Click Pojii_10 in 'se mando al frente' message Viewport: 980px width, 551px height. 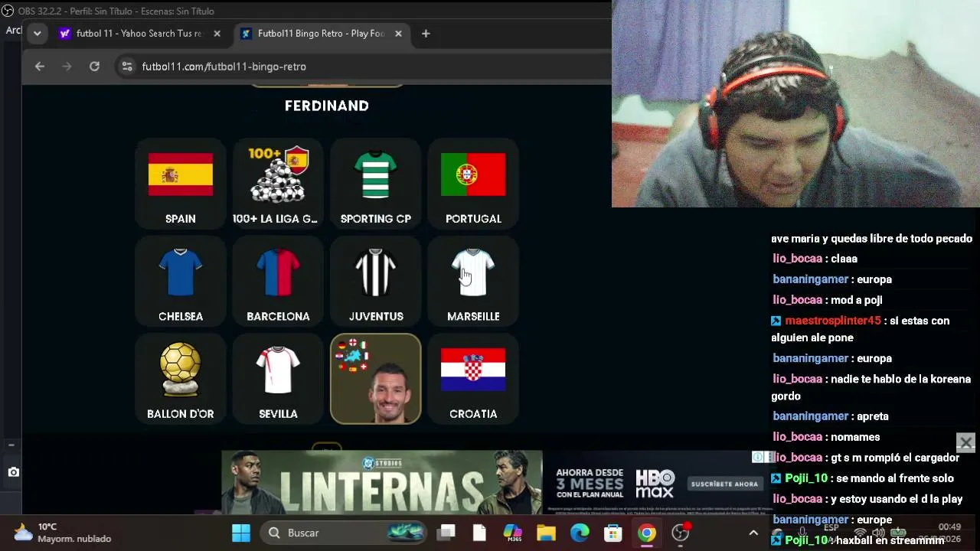pyautogui.click(x=806, y=478)
